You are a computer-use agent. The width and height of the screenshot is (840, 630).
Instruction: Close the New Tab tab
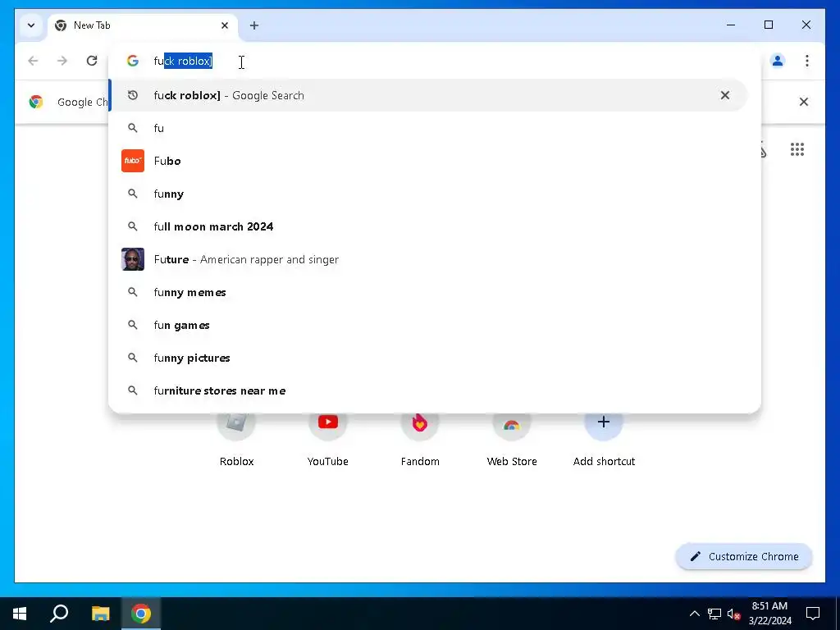pyautogui.click(x=225, y=25)
